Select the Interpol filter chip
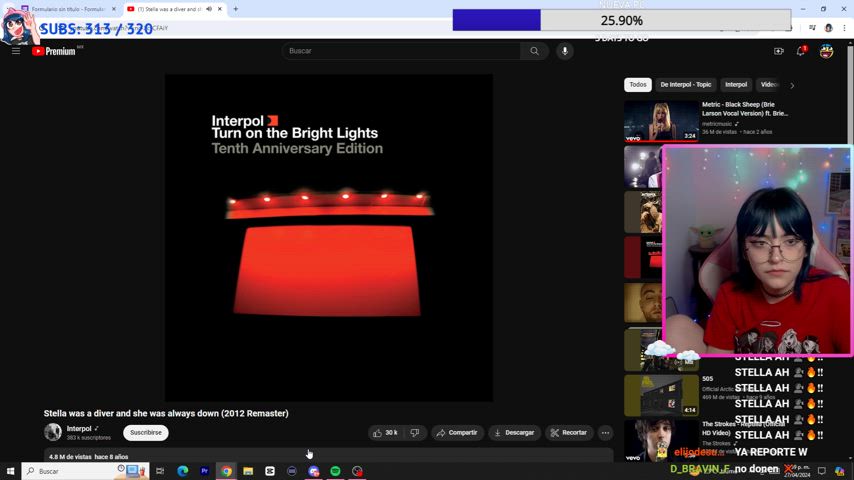The height and width of the screenshot is (480, 854). coord(736,84)
